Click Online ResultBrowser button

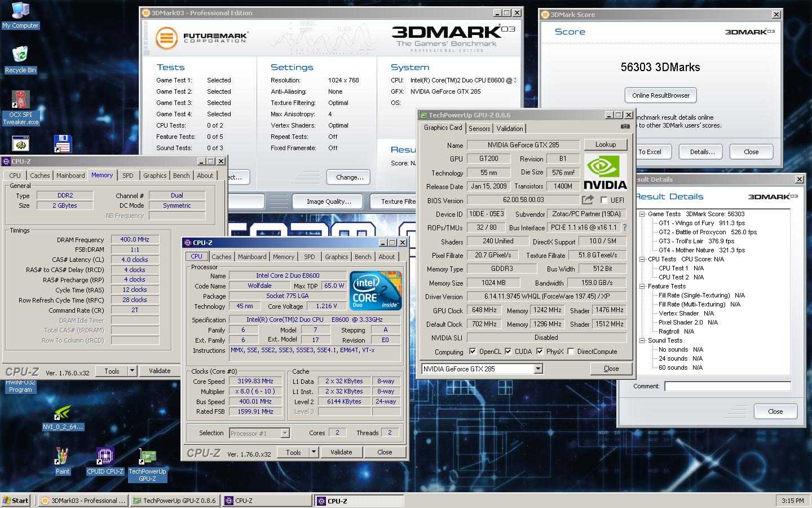pos(661,95)
